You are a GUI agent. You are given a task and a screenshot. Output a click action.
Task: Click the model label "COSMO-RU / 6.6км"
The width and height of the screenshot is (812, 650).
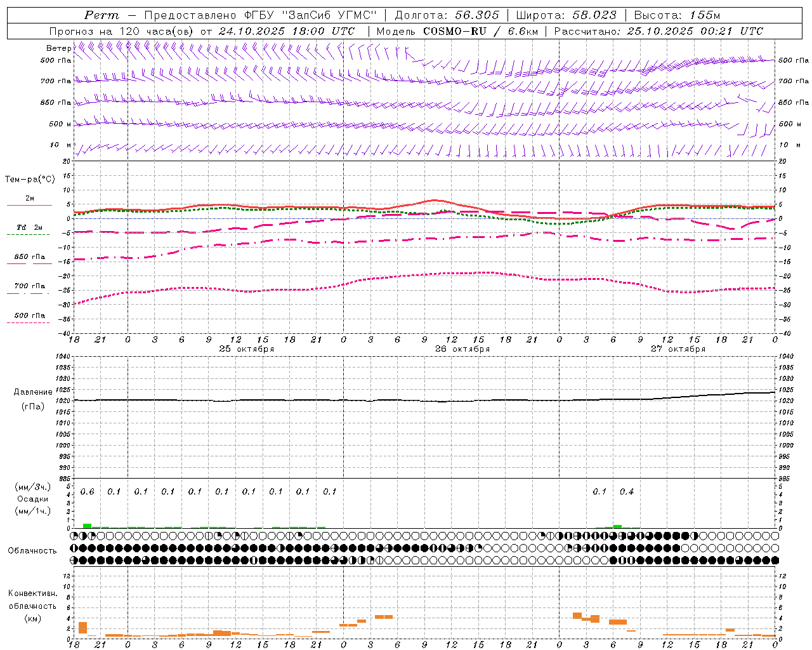[480, 31]
